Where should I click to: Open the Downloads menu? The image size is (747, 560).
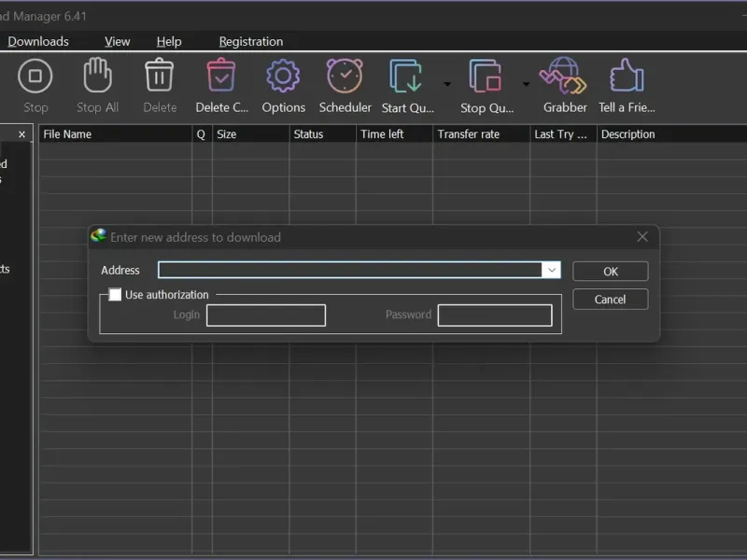click(x=38, y=41)
